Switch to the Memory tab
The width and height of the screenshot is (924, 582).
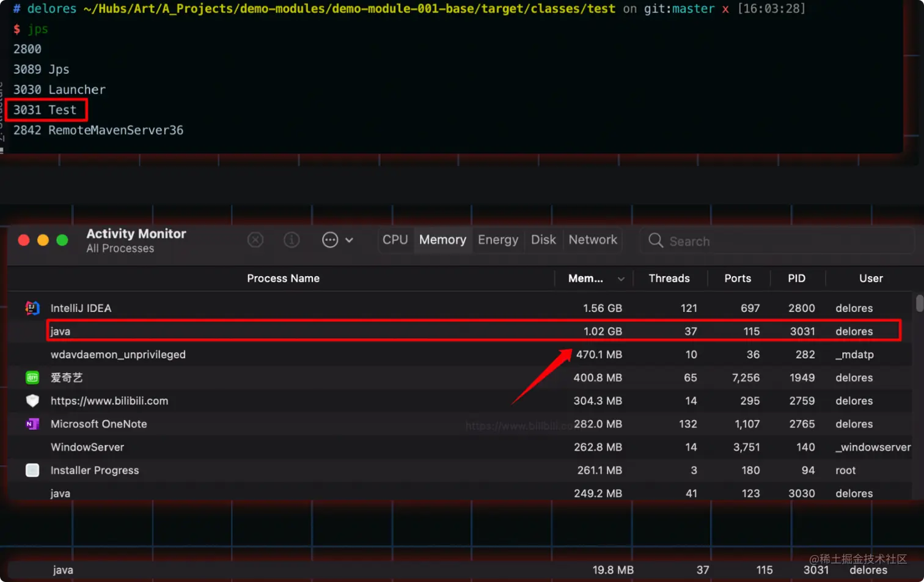tap(442, 240)
